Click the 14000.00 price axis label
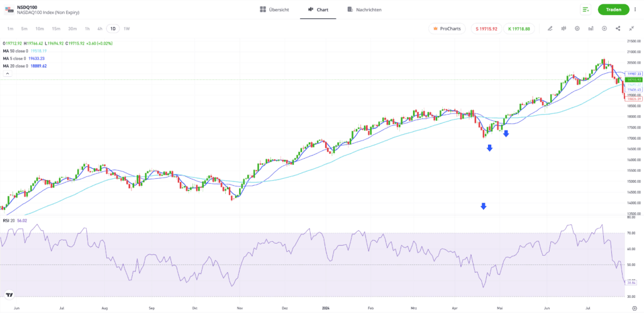644x313 pixels. pos(634,203)
